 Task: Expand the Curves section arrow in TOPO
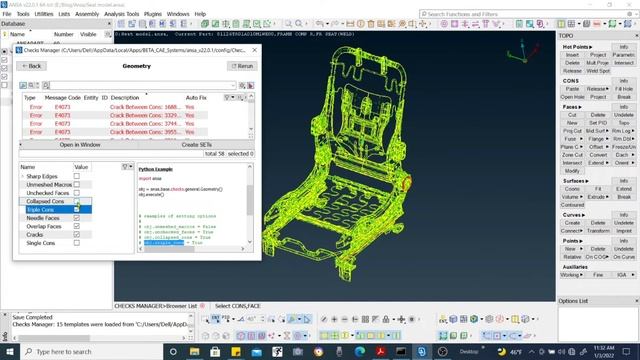(x=583, y=215)
